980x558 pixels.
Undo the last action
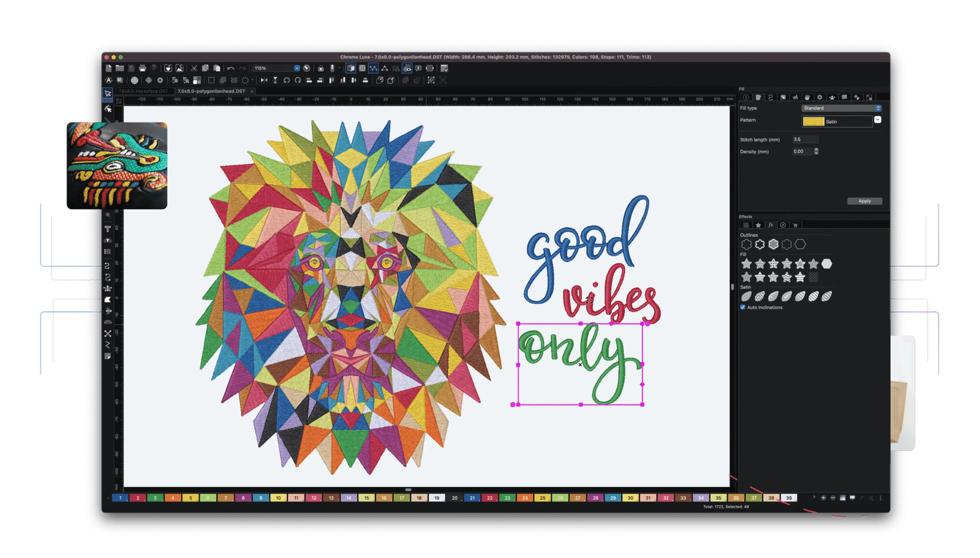(x=230, y=68)
